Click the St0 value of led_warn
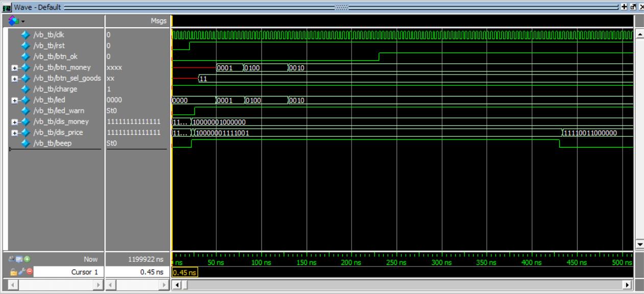The width and height of the screenshot is (644, 294). coord(112,111)
